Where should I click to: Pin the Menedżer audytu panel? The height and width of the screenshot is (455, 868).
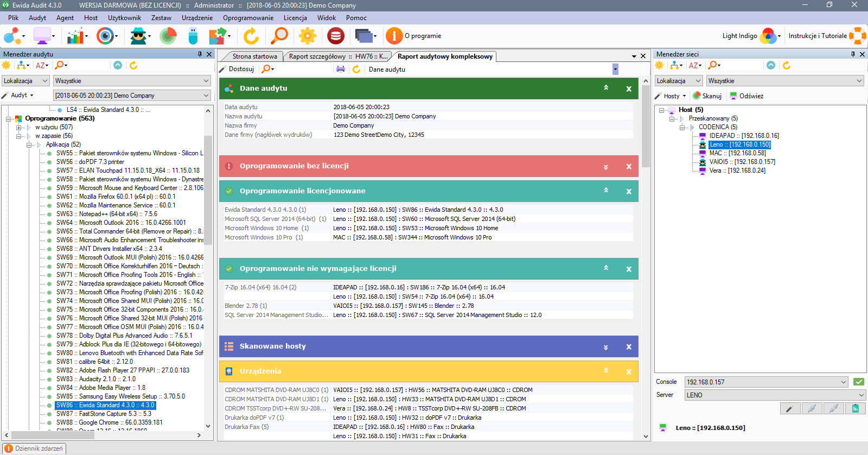tap(200, 54)
